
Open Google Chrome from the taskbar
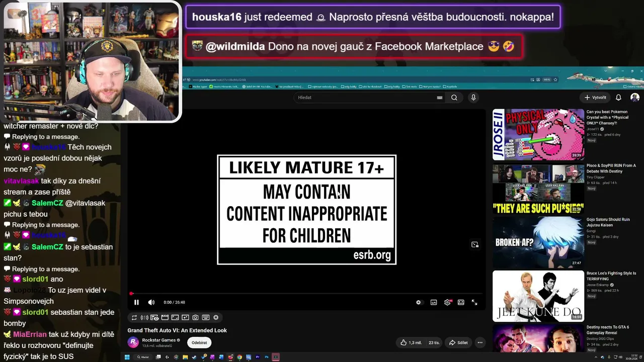point(239,357)
